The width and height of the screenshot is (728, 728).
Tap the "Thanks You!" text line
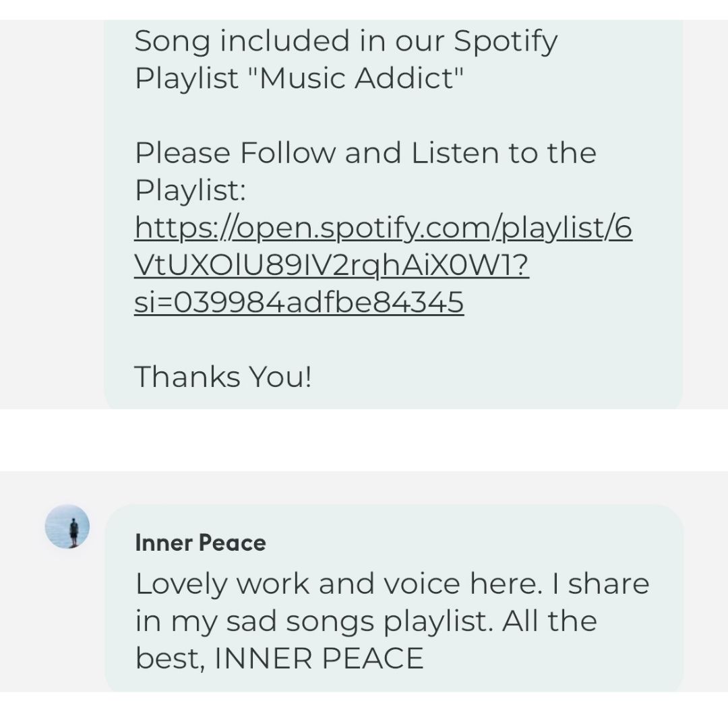coord(223,377)
